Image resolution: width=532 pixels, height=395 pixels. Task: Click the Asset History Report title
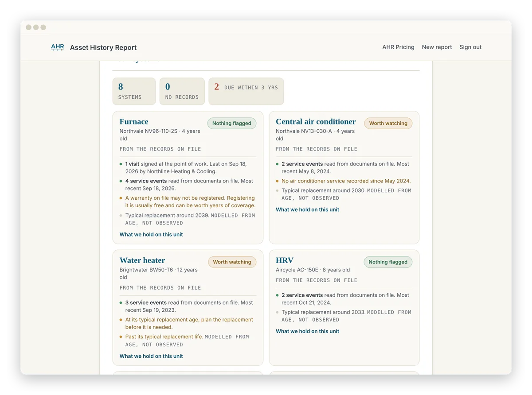103,47
